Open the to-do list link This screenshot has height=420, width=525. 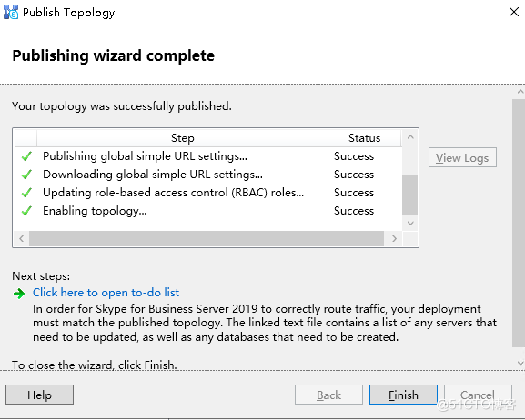pos(106,293)
